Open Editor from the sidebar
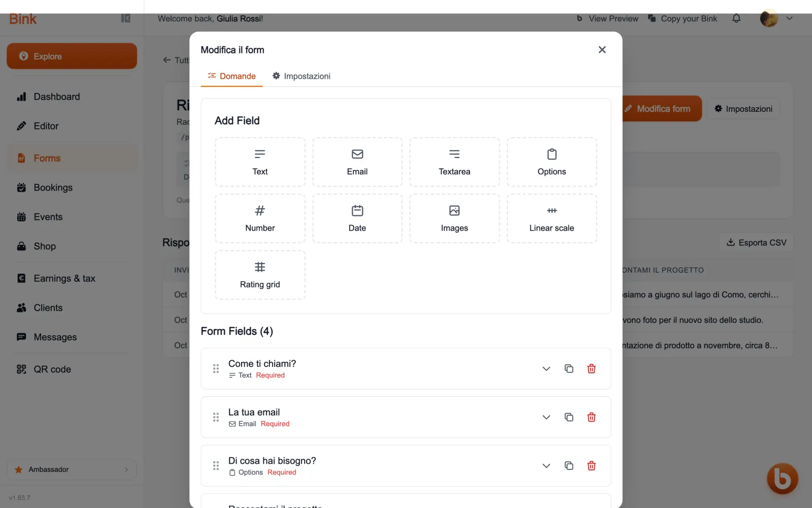The width and height of the screenshot is (812, 508). [72, 126]
